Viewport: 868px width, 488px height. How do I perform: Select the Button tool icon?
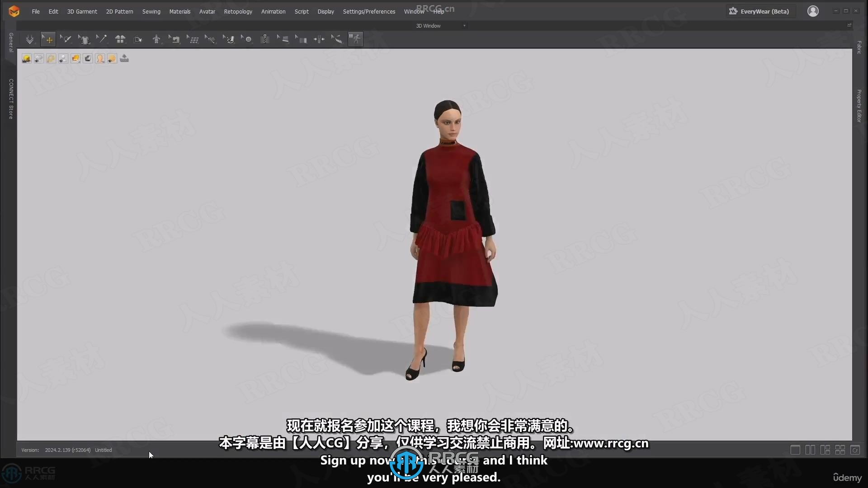(247, 39)
